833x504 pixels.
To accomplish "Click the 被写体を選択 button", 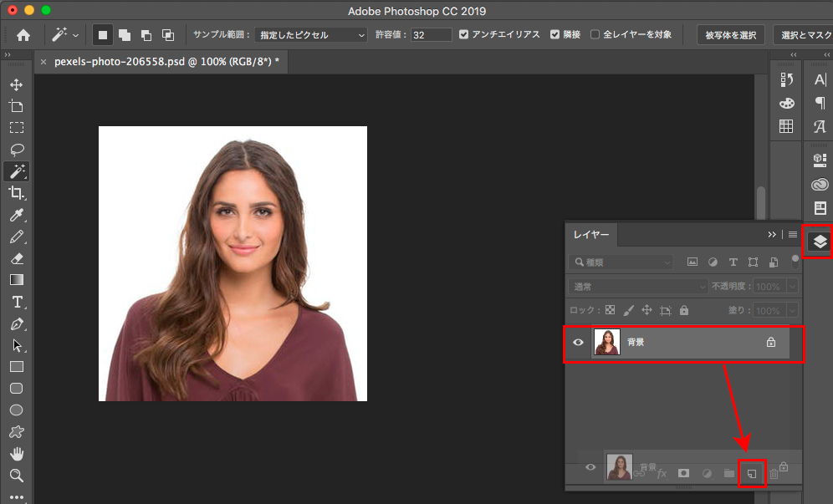I will pyautogui.click(x=729, y=35).
